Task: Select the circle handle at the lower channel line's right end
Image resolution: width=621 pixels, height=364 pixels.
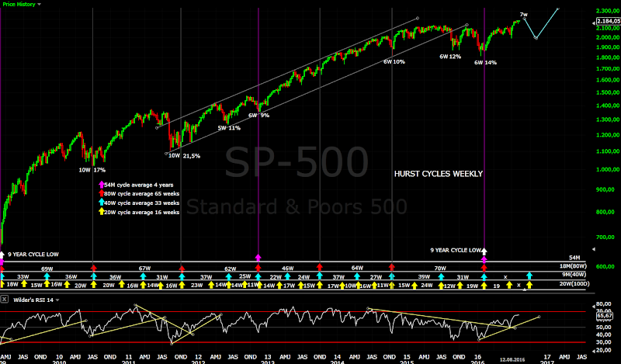Action: [467, 25]
